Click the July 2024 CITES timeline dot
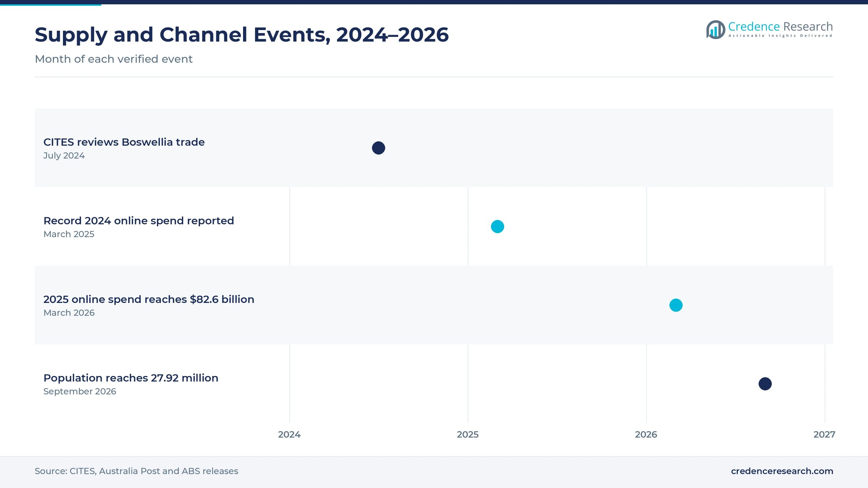Viewport: 868px width, 488px height. (x=378, y=148)
